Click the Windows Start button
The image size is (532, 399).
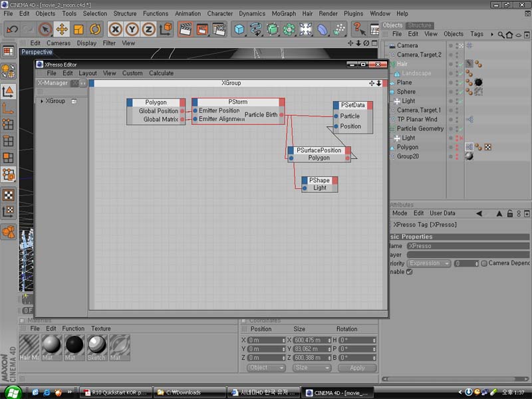pyautogui.click(x=13, y=392)
